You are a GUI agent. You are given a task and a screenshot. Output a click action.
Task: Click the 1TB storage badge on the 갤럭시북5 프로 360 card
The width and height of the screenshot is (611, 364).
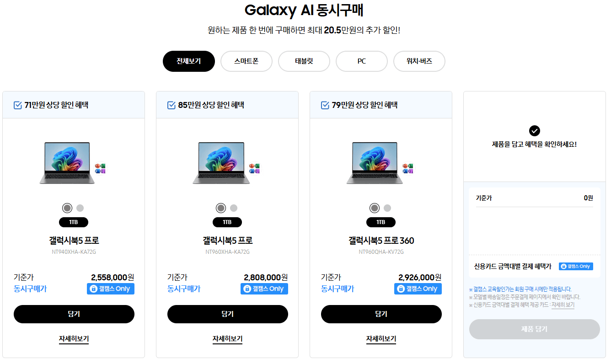(381, 222)
